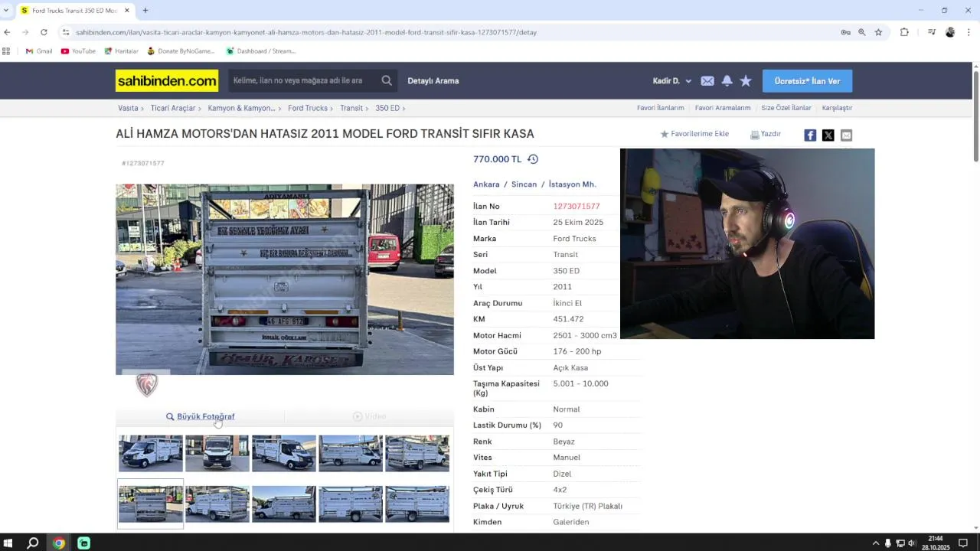Open Büyük Fotoğraf viewer
The width and height of the screenshot is (980, 551).
point(201,416)
